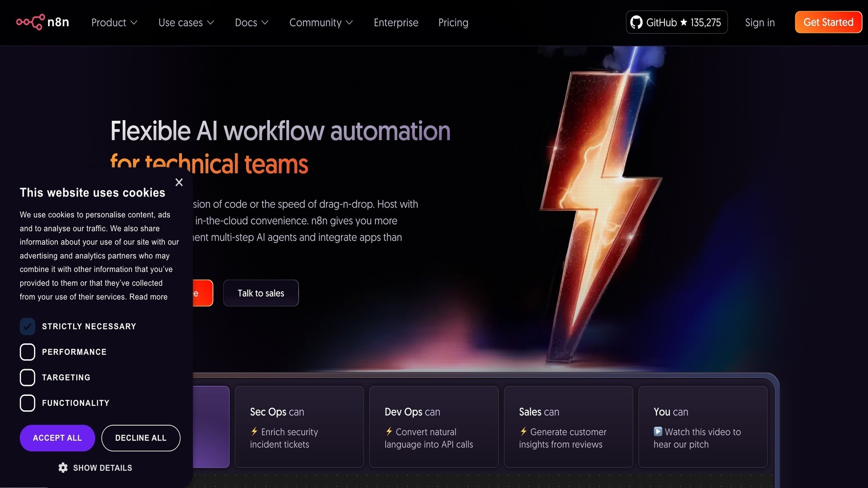
Task: Click 'Generate customer insights from reviews' text
Action: [x=563, y=438]
